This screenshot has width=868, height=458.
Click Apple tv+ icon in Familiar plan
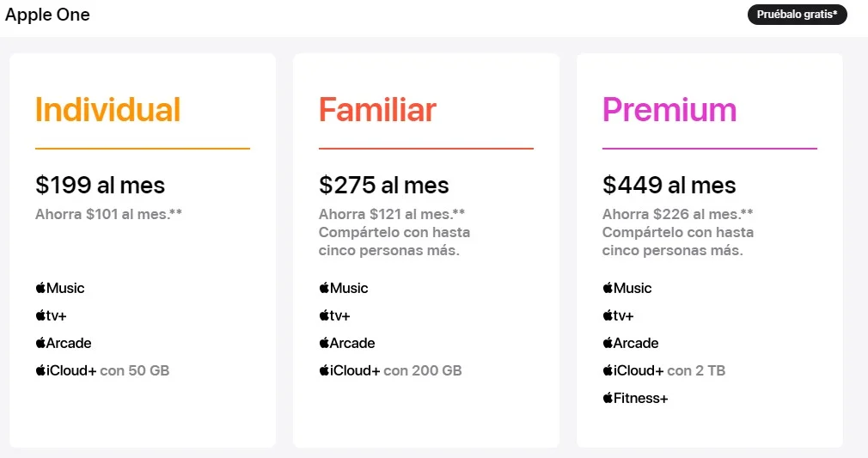click(x=334, y=315)
